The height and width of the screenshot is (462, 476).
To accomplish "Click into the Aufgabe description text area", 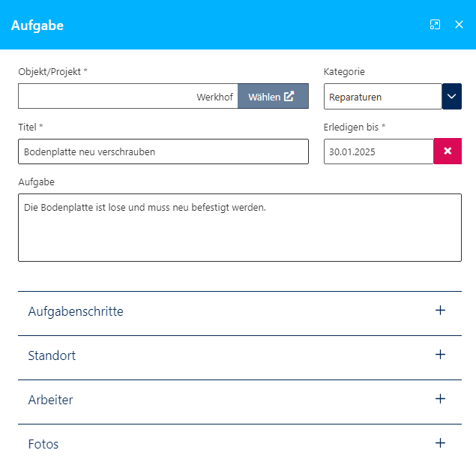I will 239,227.
